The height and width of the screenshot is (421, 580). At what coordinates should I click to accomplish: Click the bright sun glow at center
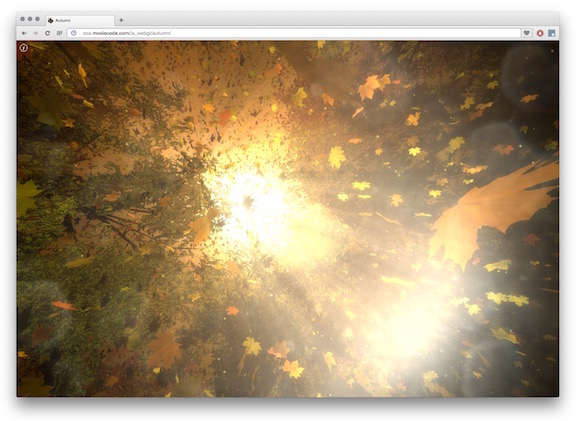click(x=259, y=200)
